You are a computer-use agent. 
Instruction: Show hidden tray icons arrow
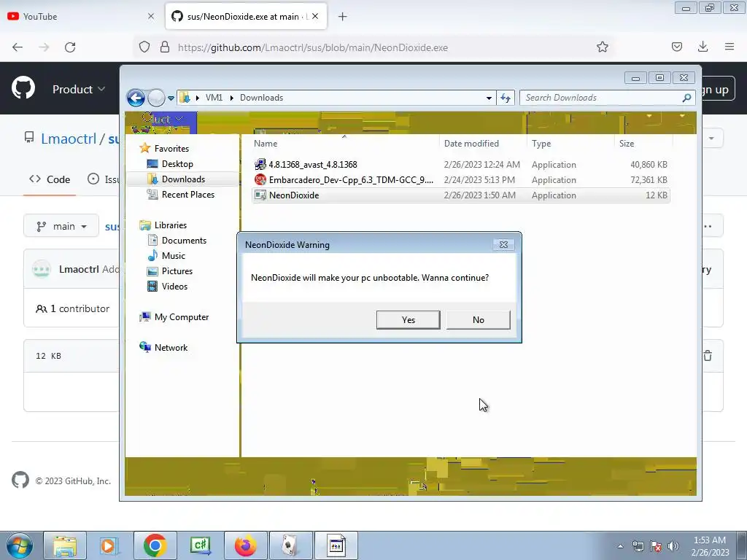click(x=620, y=546)
